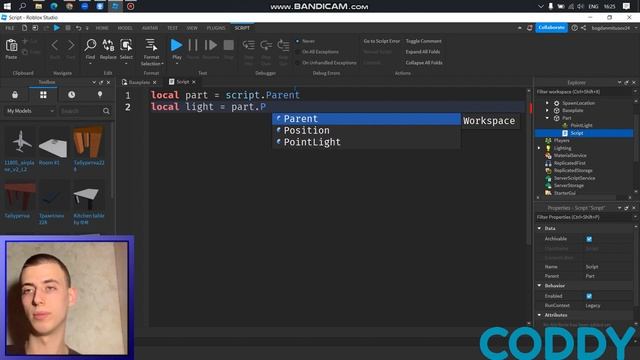Open the Toolbox Creations lightbulb tab
This screenshot has width=640, height=360.
tap(100, 95)
